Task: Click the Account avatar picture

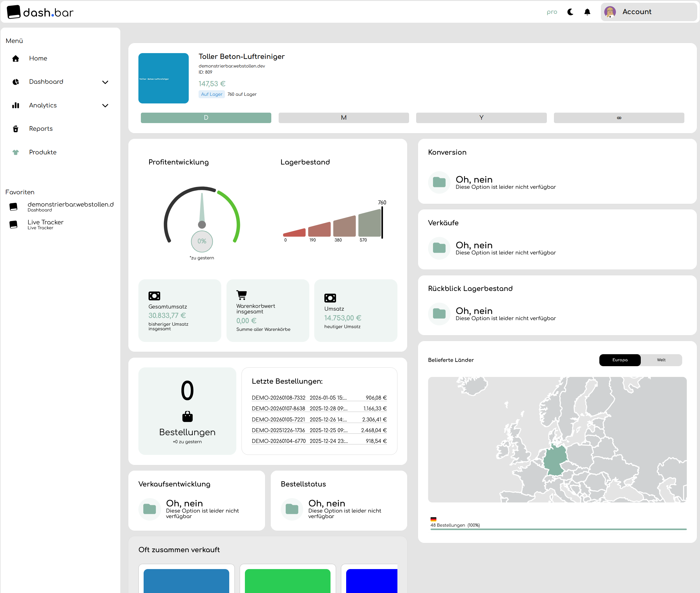Action: coord(609,12)
